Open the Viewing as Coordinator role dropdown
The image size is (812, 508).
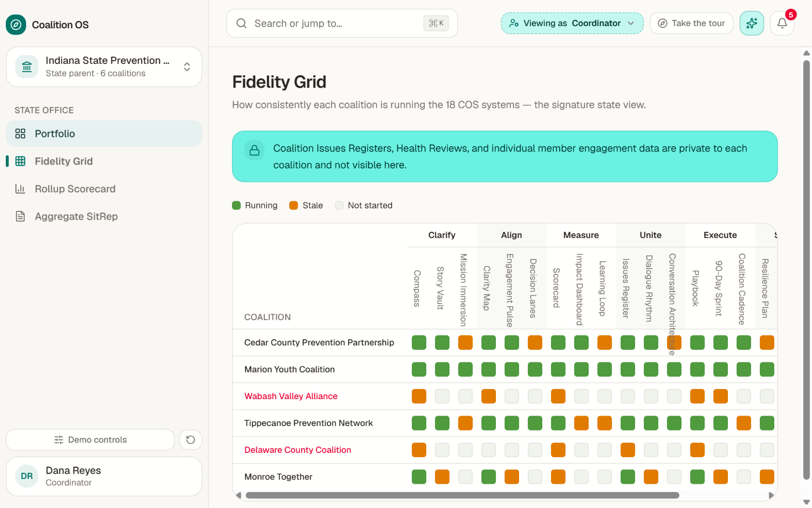pos(572,23)
